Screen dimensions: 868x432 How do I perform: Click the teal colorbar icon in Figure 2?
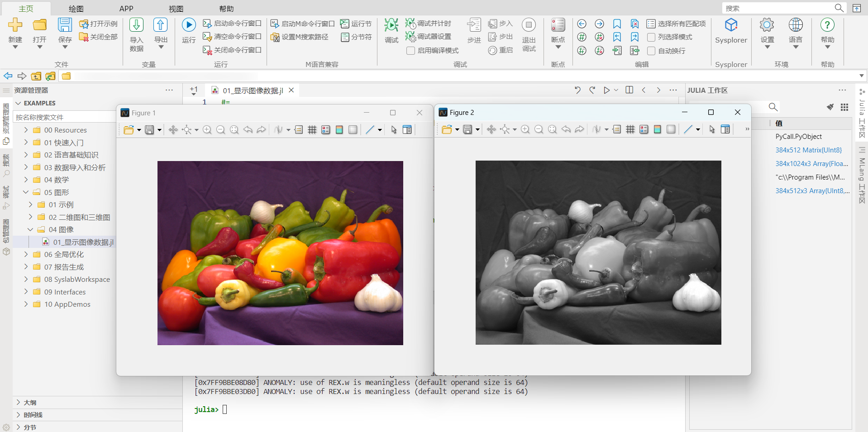coord(658,130)
